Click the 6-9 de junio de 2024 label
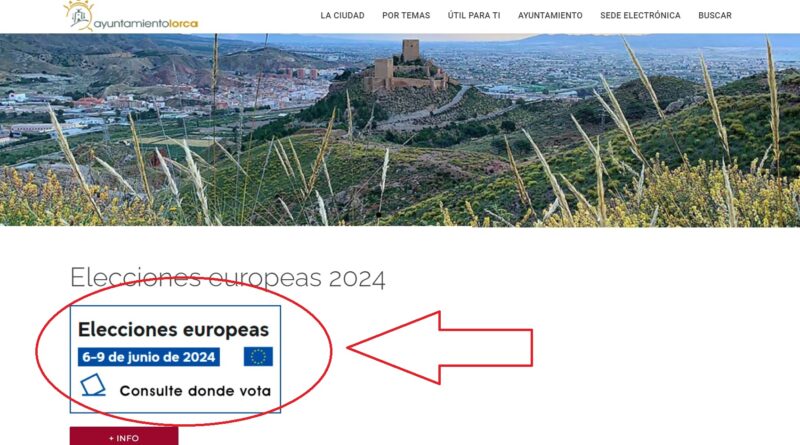 (148, 357)
